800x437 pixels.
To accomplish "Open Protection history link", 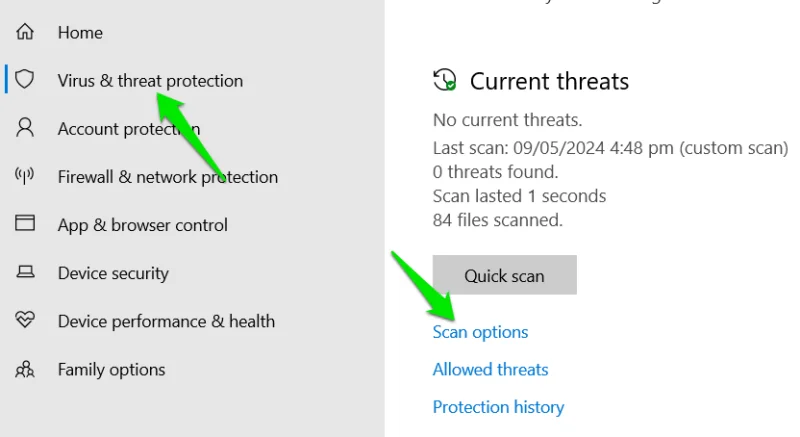I will point(498,407).
